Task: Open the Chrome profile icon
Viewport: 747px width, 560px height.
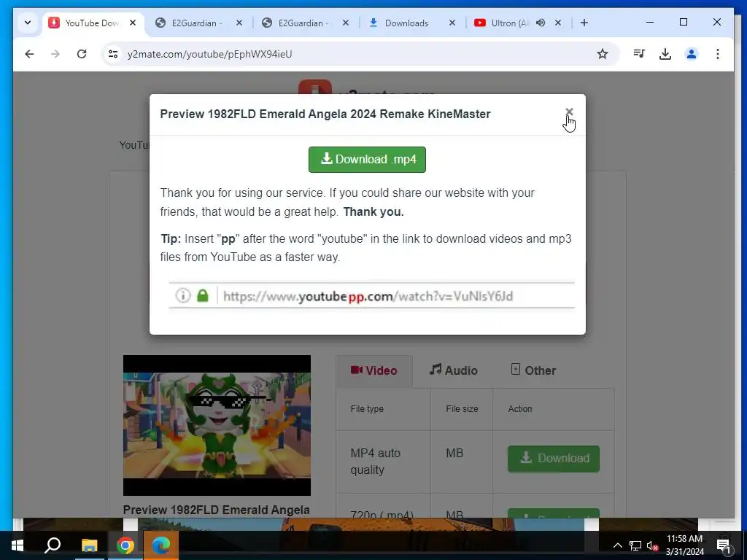Action: 692,54
